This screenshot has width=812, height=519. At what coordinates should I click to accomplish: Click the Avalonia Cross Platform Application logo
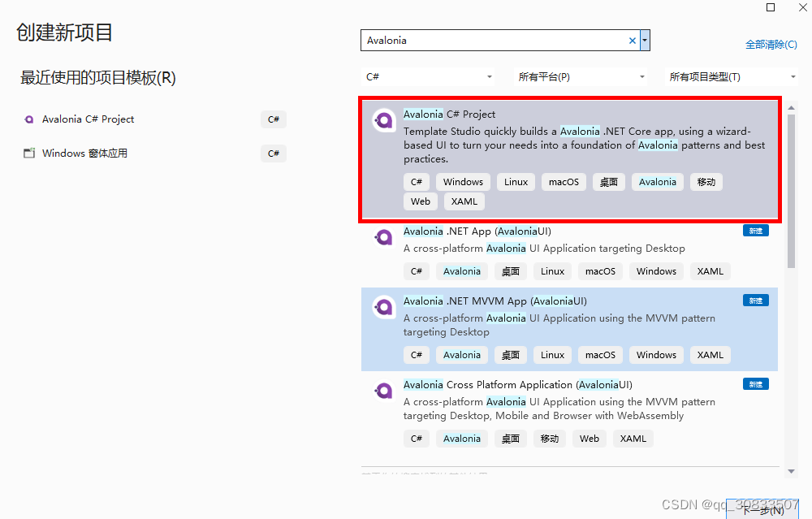[x=383, y=390]
